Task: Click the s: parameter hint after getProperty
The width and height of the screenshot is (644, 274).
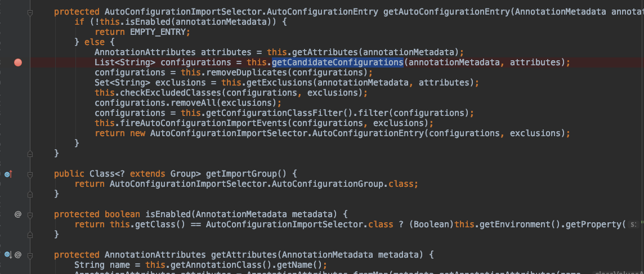Action: (634, 224)
